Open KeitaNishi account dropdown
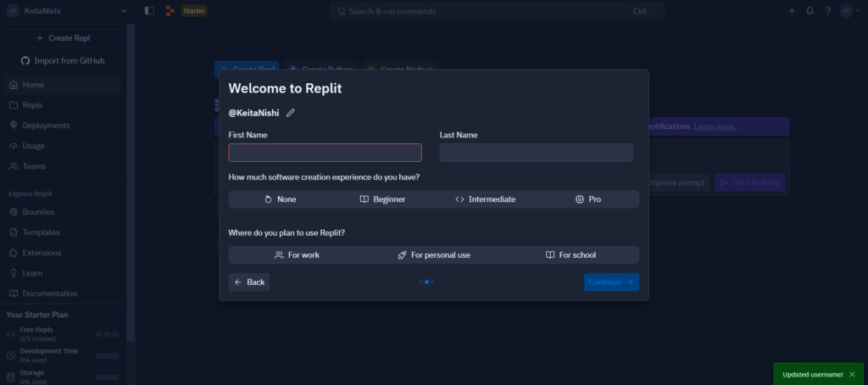 click(x=66, y=10)
